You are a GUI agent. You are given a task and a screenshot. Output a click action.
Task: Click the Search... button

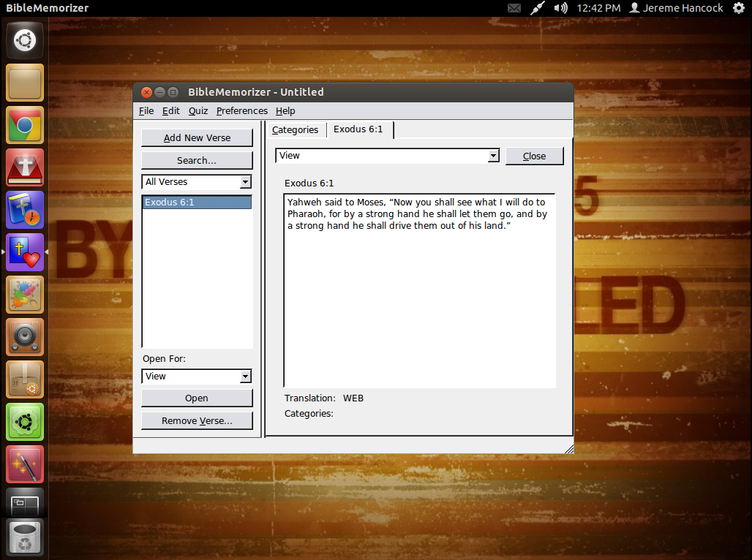(x=197, y=160)
